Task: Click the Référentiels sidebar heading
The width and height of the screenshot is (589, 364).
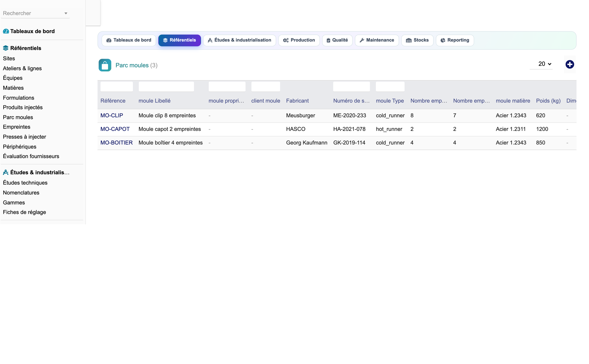Action: [26, 48]
